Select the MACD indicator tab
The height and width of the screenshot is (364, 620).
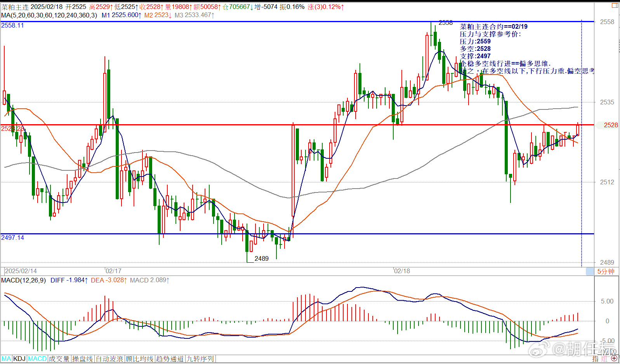[37, 359]
